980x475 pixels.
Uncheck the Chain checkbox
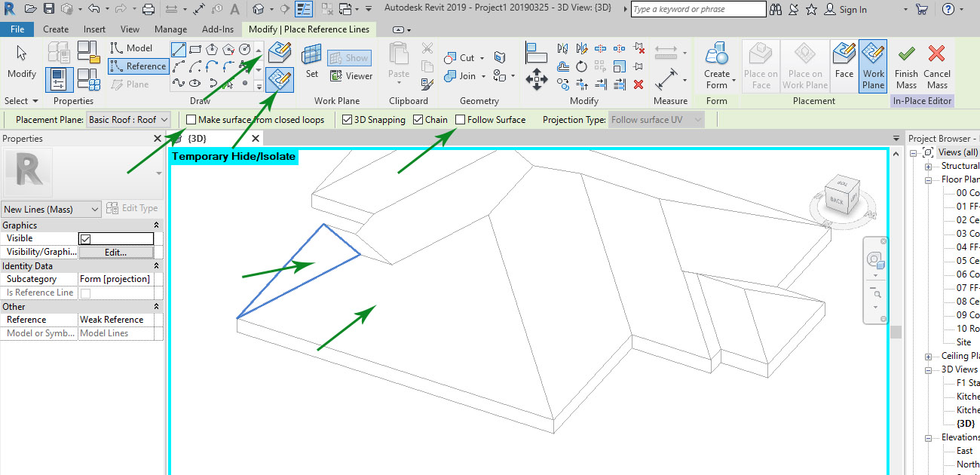[418, 119]
